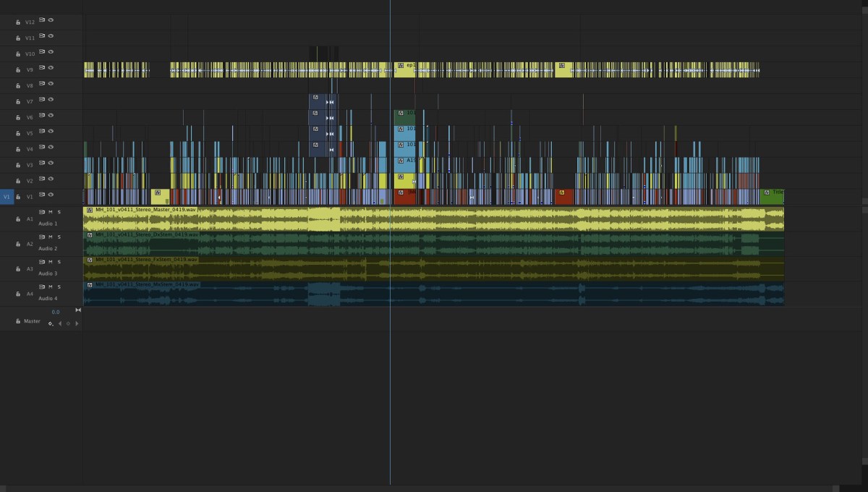Solo the Audio 3 track

point(59,262)
